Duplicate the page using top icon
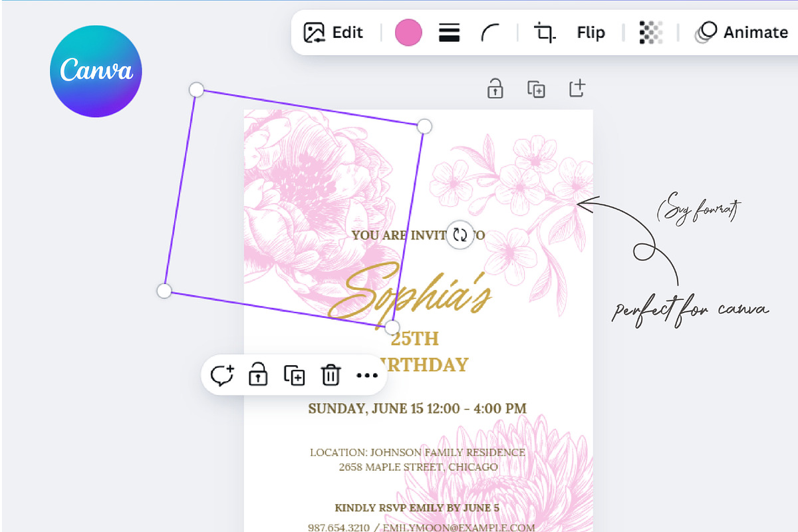The image size is (798, 532). tap(536, 88)
